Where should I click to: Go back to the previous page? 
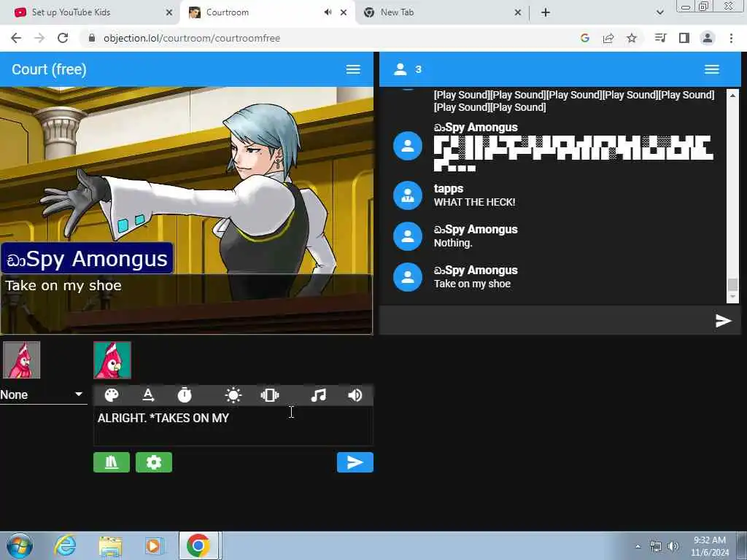[x=16, y=38]
